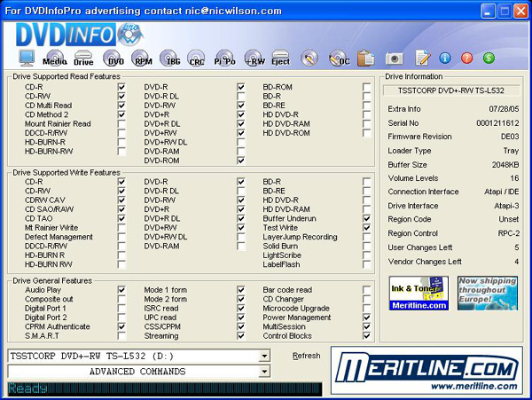Viewport: 532px width, 400px height.
Task: Open the Advanced Commands dropdown arrow
Action: [x=264, y=372]
